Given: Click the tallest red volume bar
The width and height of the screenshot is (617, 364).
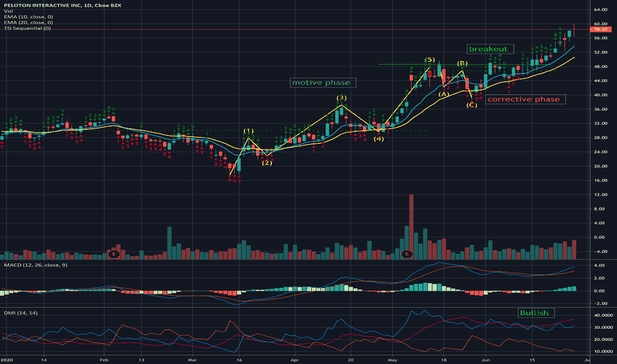Looking at the screenshot, I should (411, 226).
